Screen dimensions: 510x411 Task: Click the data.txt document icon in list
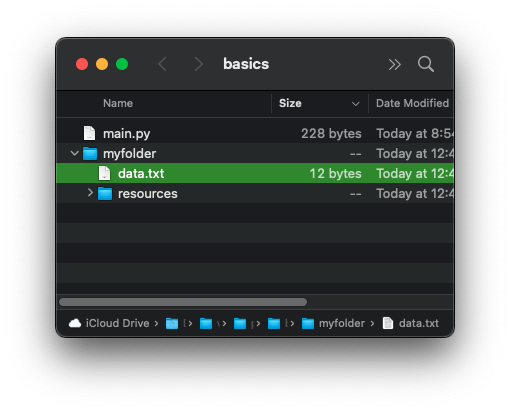104,173
